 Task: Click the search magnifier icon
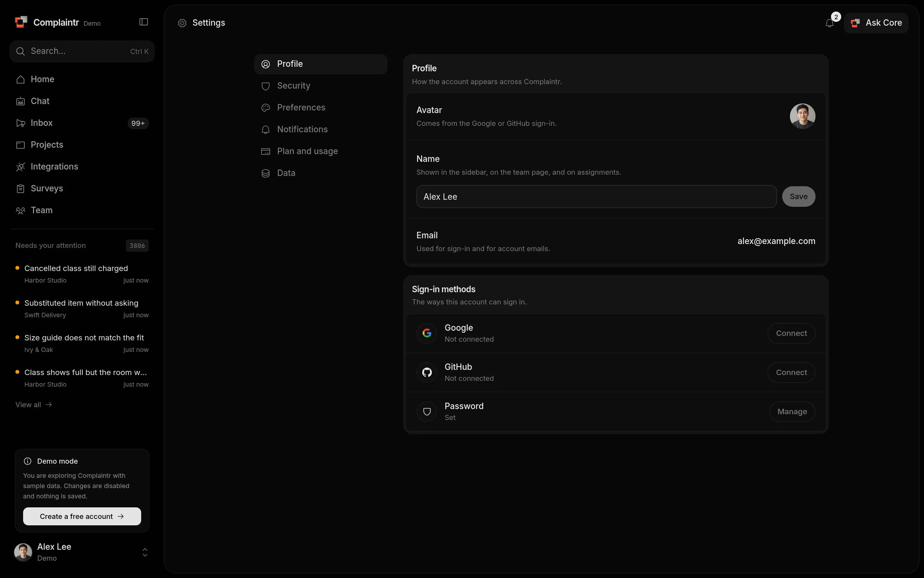pyautogui.click(x=21, y=51)
